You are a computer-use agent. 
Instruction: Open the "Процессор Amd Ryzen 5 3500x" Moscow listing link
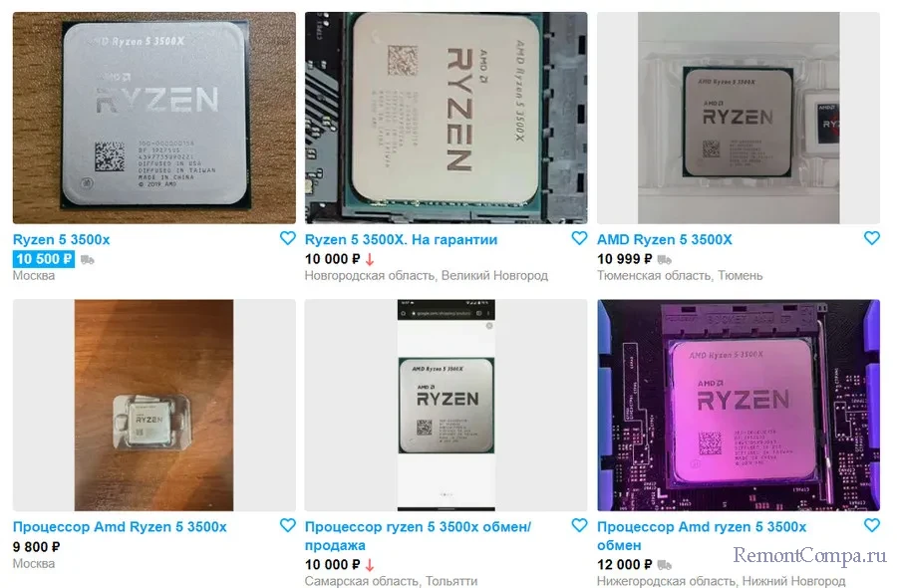click(x=120, y=527)
